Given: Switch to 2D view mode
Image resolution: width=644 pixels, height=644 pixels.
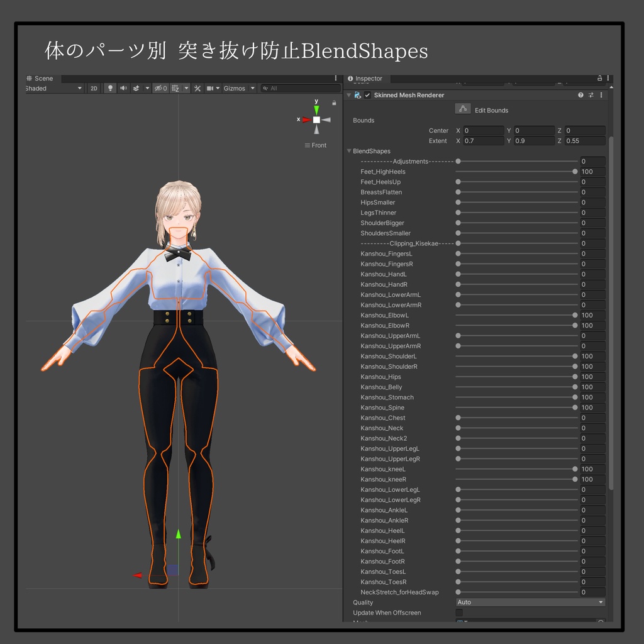Looking at the screenshot, I should point(92,88).
